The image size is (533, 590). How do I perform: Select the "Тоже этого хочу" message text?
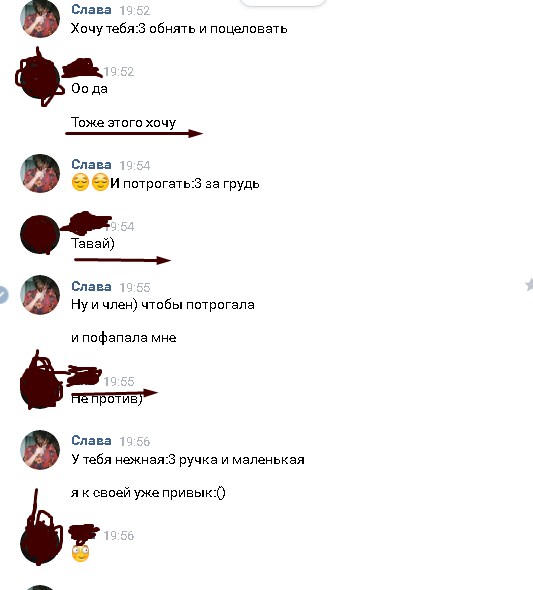click(123, 123)
